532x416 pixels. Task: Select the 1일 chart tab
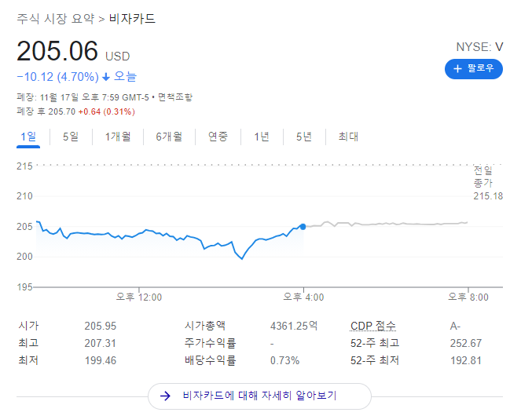[x=28, y=137]
